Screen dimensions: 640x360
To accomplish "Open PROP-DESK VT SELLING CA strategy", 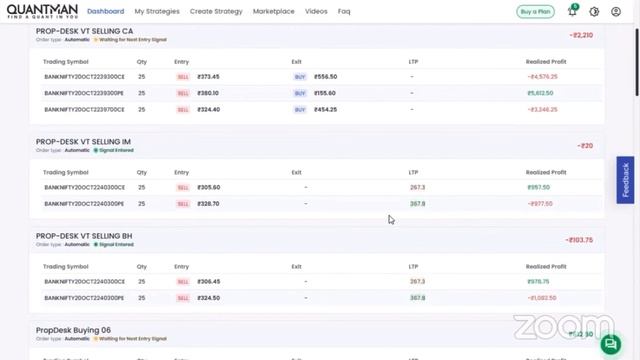I will (84, 31).
